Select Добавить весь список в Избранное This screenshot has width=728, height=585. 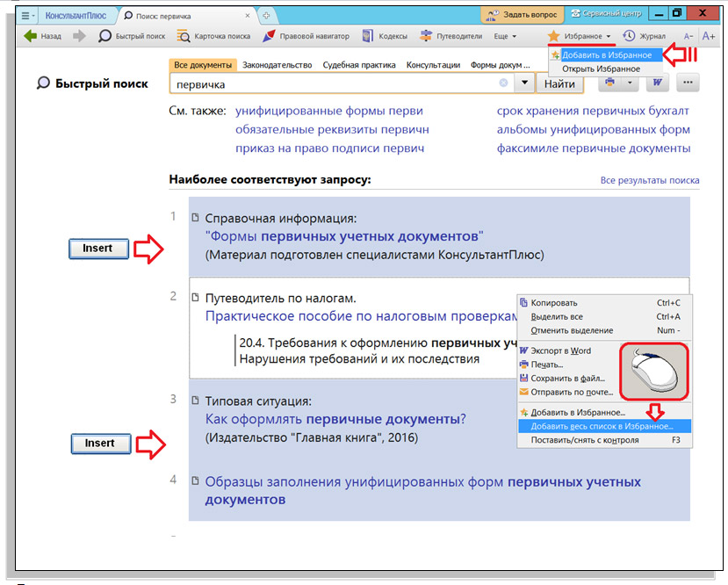[595, 426]
